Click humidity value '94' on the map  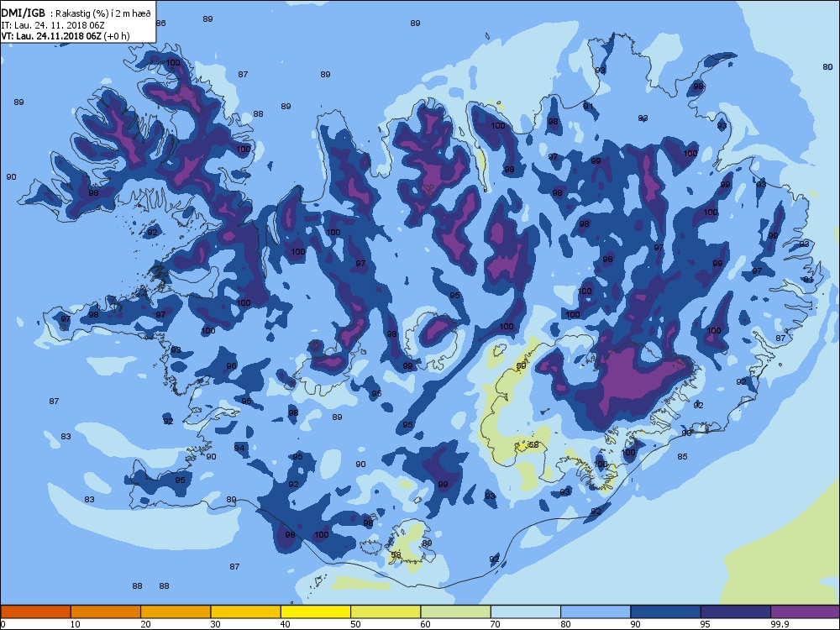pos(239,448)
